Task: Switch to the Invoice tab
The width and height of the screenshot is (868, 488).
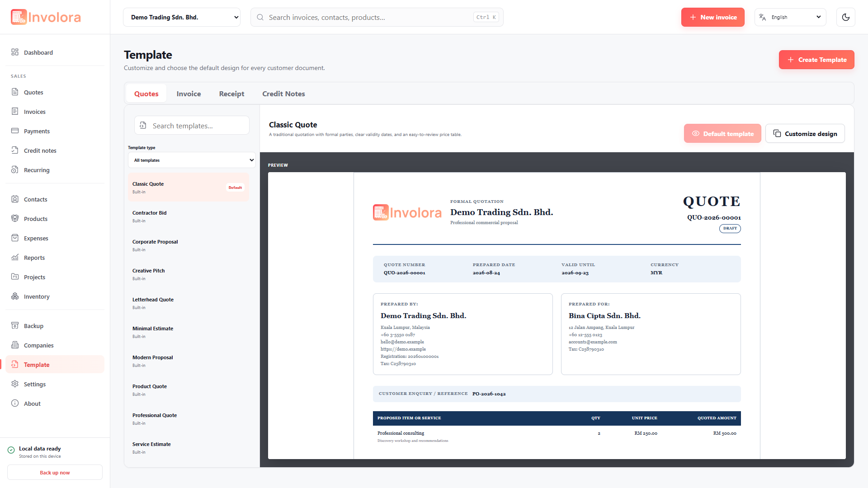Action: click(x=189, y=94)
